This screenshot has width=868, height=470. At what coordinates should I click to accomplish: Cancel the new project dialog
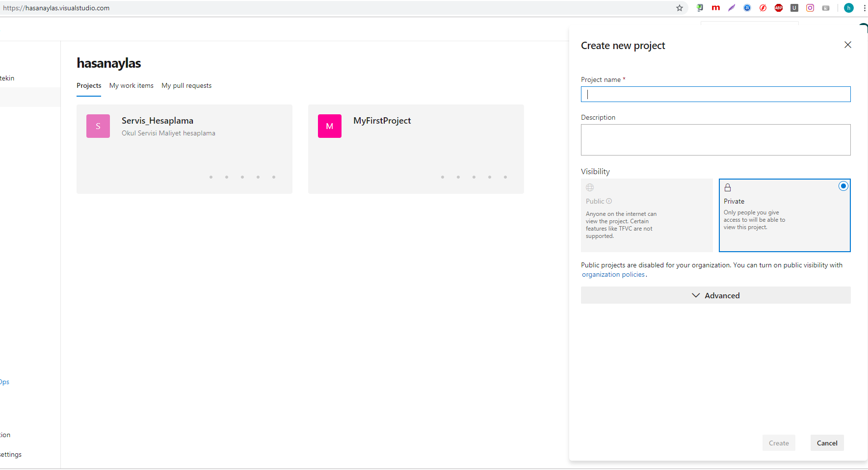827,443
